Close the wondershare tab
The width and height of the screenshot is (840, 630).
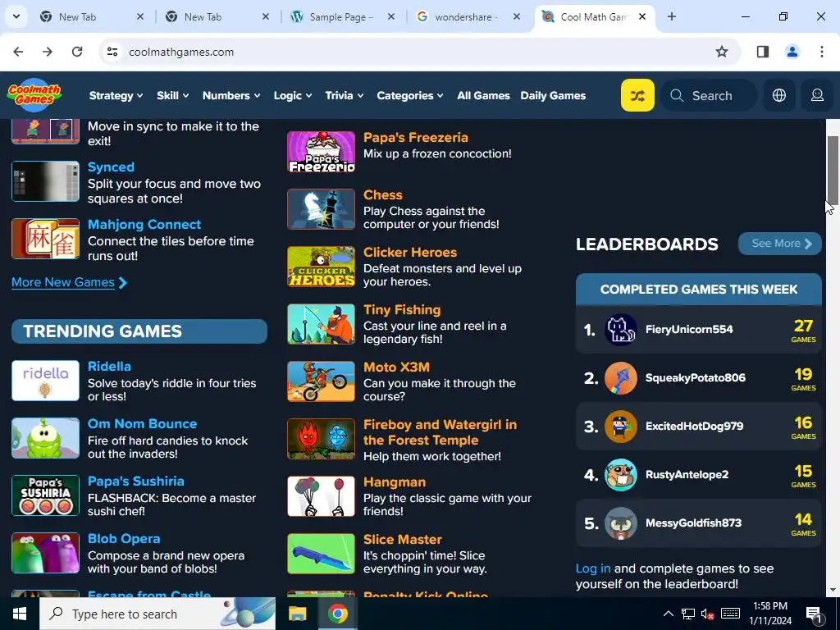point(517,16)
